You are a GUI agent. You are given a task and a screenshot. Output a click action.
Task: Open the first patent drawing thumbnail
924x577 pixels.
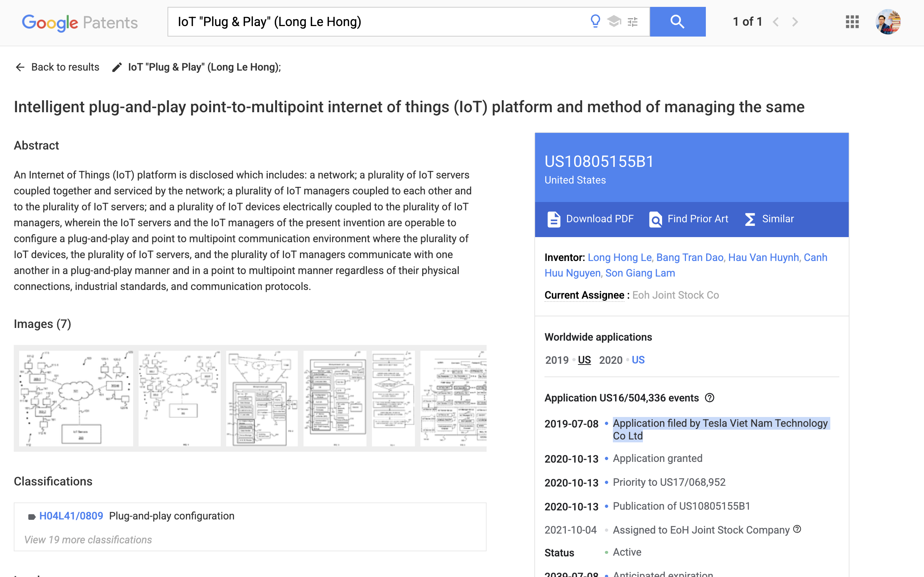click(x=76, y=398)
